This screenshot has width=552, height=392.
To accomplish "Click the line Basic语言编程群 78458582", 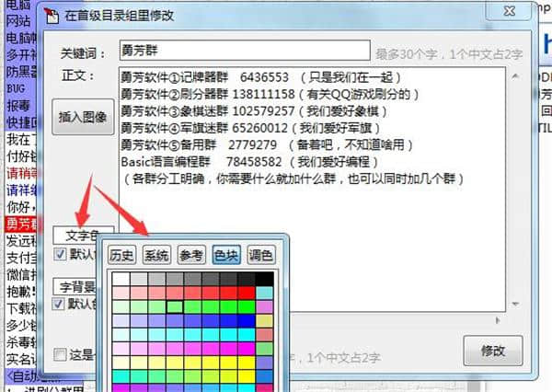I will 249,162.
